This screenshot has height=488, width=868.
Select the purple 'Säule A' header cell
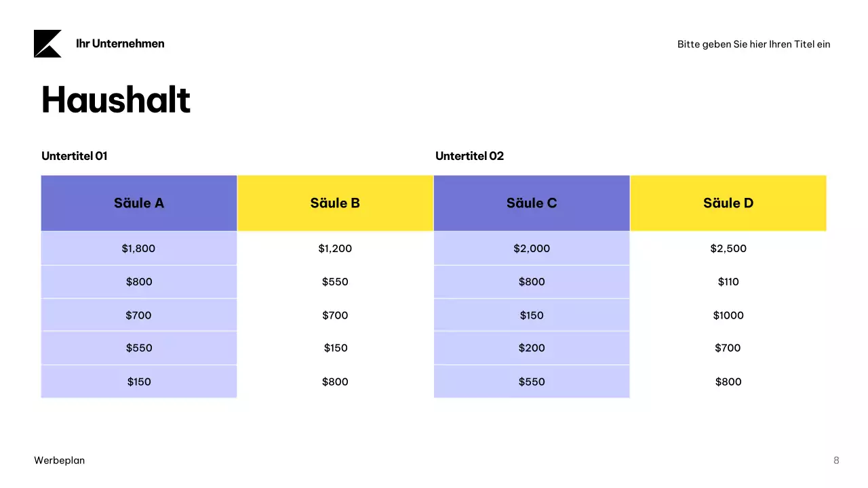click(139, 203)
